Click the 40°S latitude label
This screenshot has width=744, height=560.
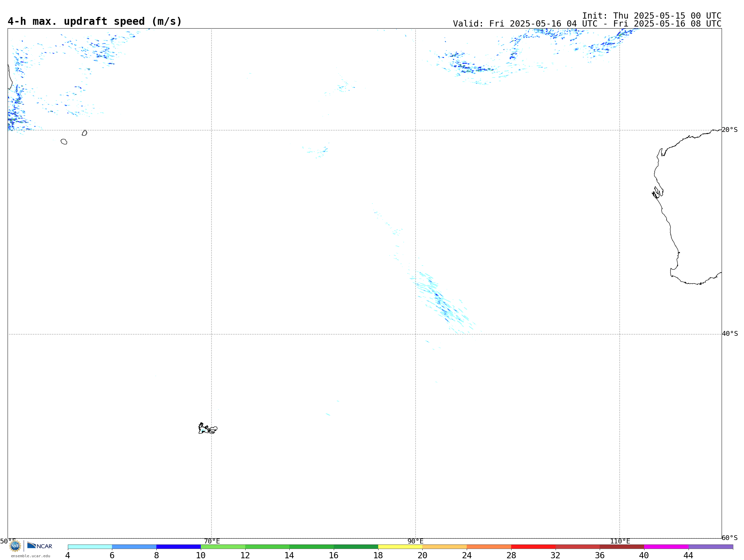(730, 334)
